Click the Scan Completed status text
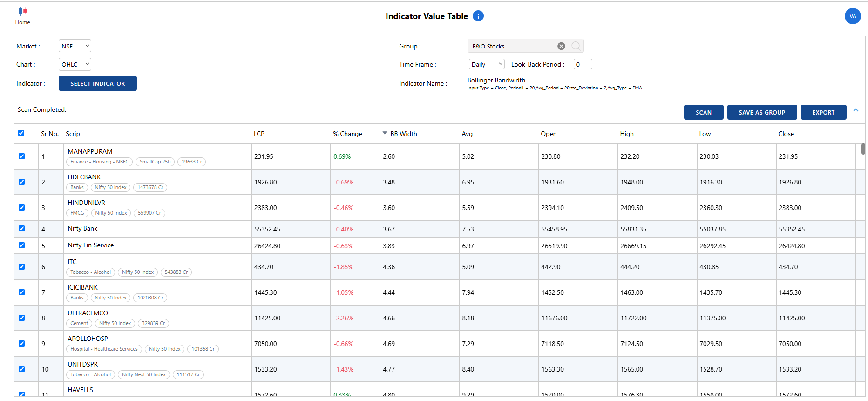Viewport: 868px width, 401px height. pyautogui.click(x=42, y=109)
